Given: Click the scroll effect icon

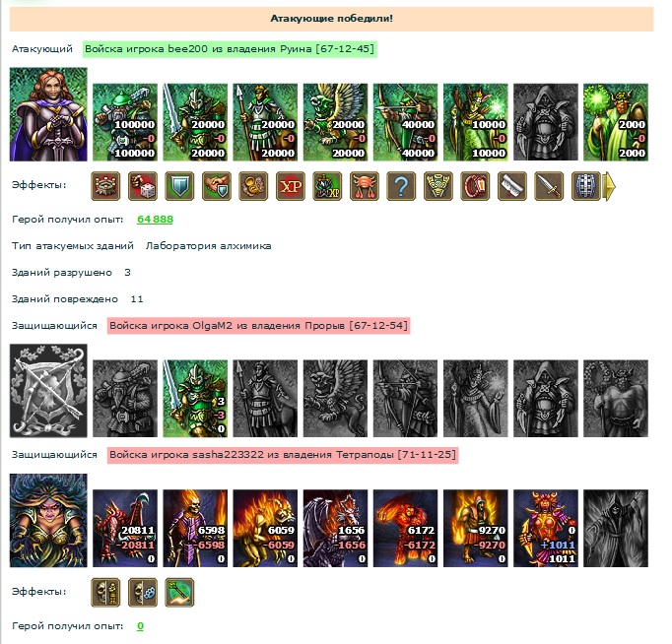Looking at the screenshot, I should (x=512, y=186).
